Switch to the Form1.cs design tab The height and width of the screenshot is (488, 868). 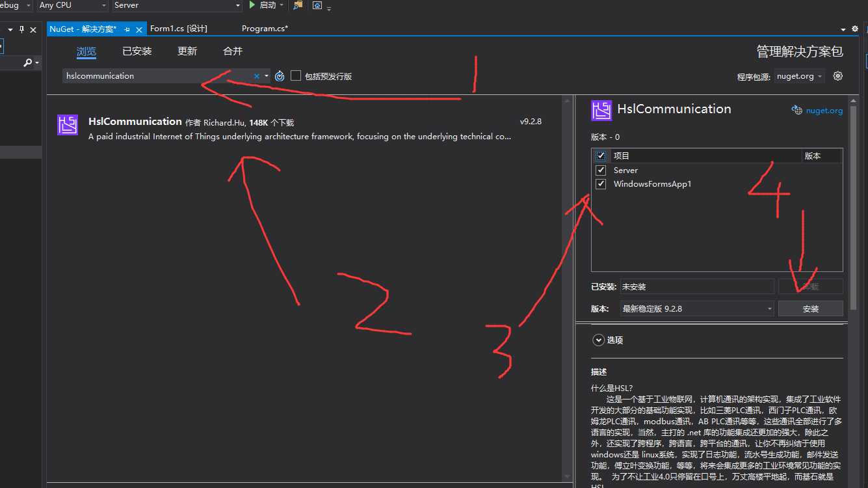(179, 29)
